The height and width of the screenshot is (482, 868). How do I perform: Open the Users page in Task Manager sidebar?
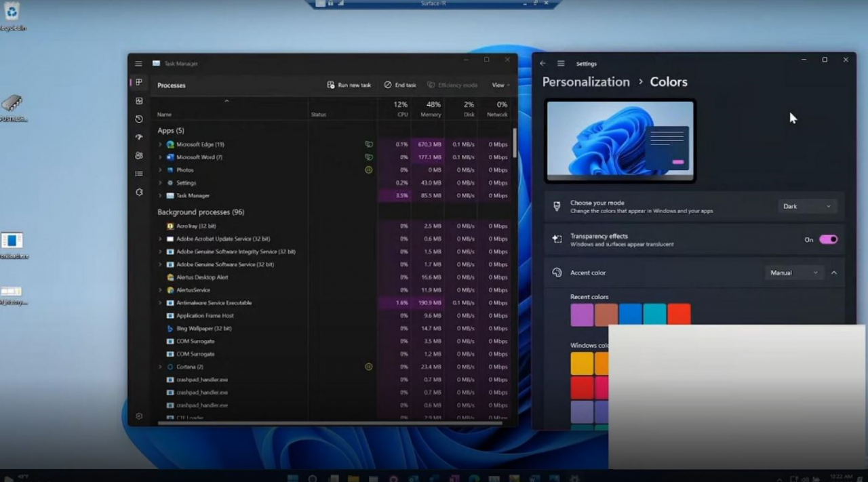(x=139, y=155)
